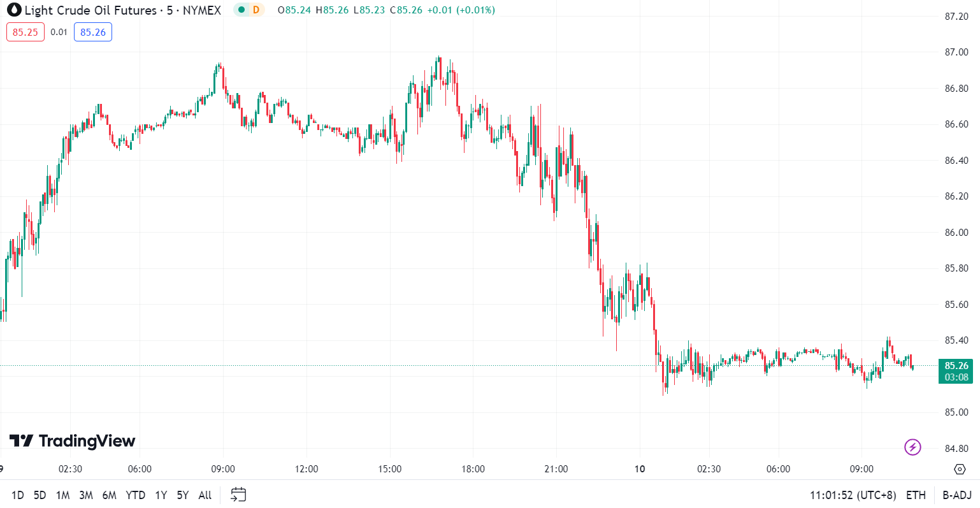Click the green market status dot

click(x=241, y=10)
